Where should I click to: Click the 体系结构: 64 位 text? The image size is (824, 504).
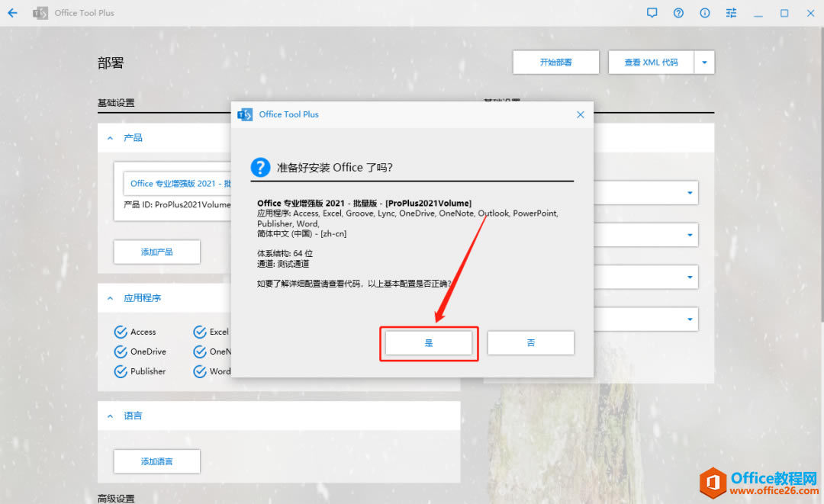[285, 254]
